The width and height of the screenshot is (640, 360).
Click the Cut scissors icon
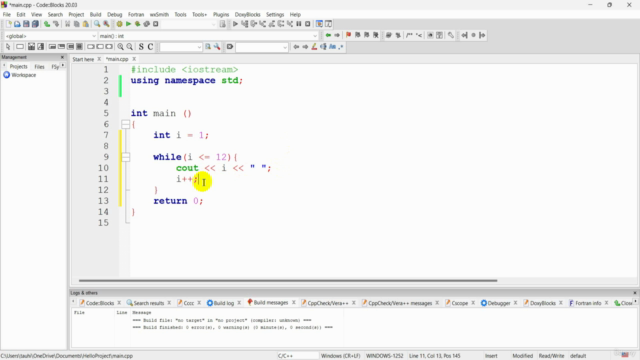pos(67,24)
